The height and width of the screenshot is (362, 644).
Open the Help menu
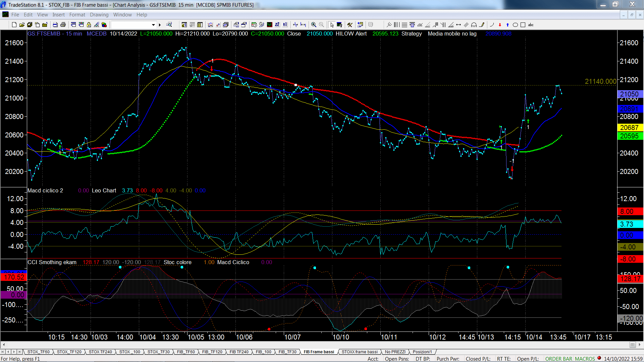point(142,15)
